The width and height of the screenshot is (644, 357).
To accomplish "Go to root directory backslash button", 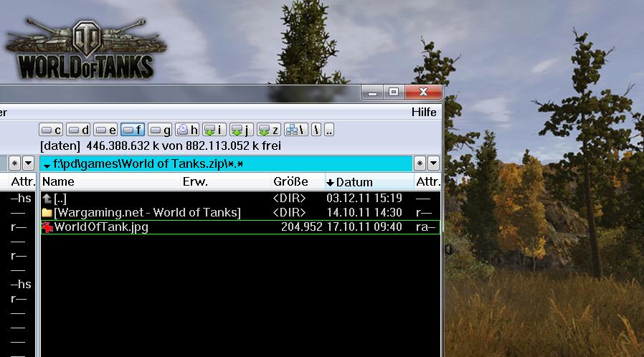I will point(316,130).
